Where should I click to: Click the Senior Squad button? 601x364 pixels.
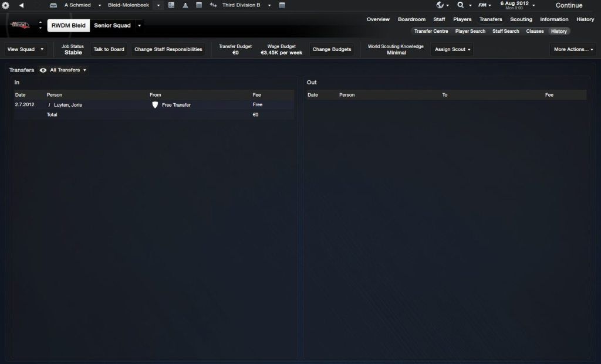tap(112, 26)
